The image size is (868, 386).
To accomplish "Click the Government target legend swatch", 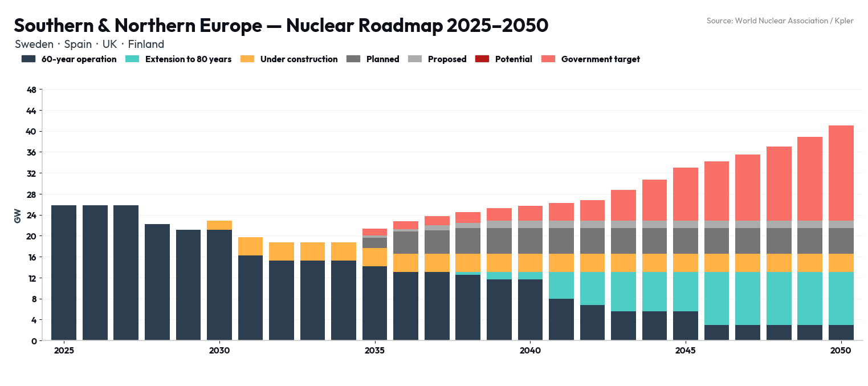I will (548, 59).
